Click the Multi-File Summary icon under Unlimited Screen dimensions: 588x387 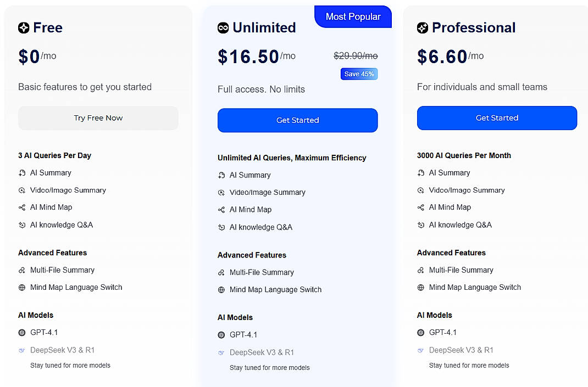(223, 273)
